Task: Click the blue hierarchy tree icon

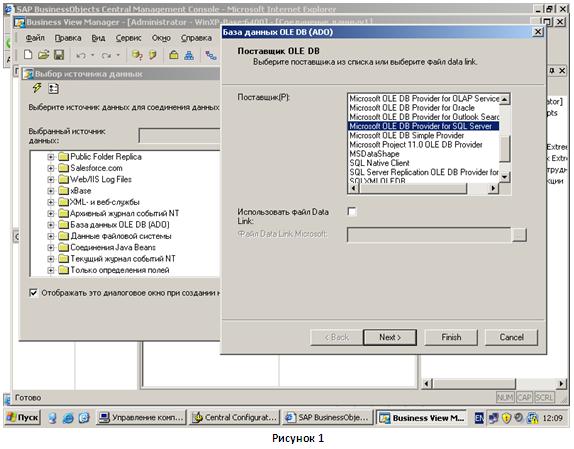Action: [189, 55]
